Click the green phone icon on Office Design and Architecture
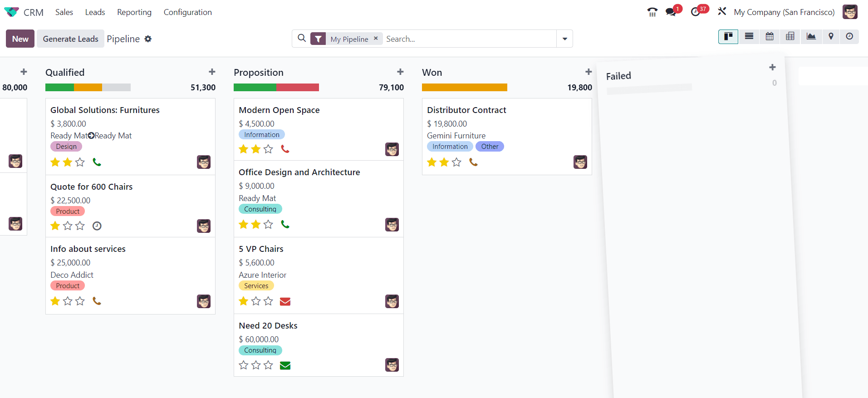This screenshot has height=398, width=868. (285, 224)
